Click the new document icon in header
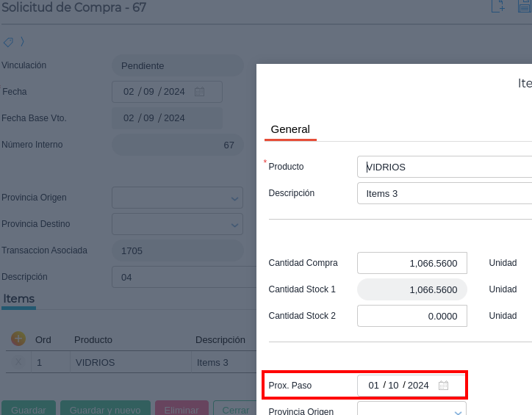 pyautogui.click(x=499, y=7)
